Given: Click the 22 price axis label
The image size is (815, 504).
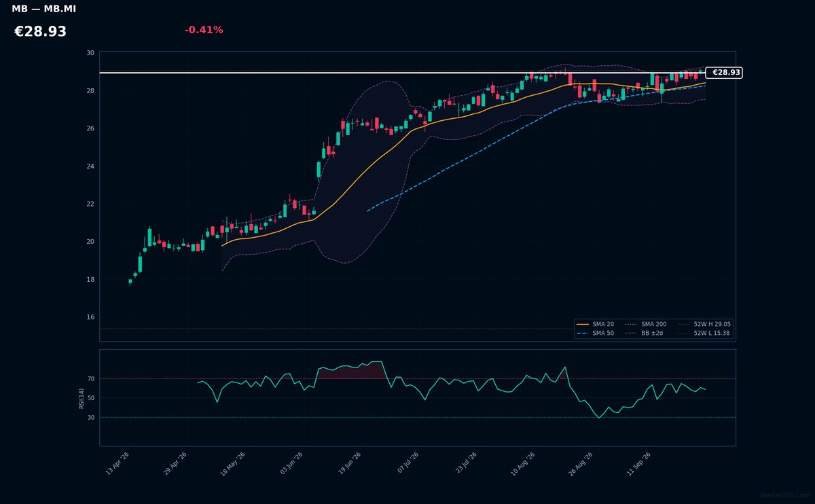Looking at the screenshot, I should coord(90,204).
